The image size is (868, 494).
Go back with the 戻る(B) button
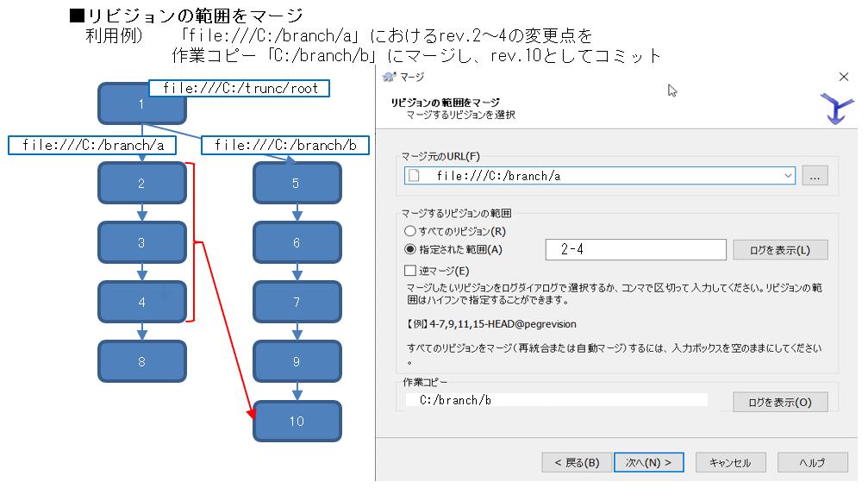point(578,463)
